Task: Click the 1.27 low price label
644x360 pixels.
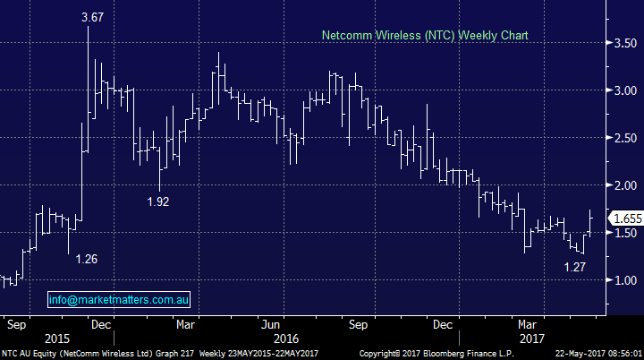Action: (x=574, y=267)
